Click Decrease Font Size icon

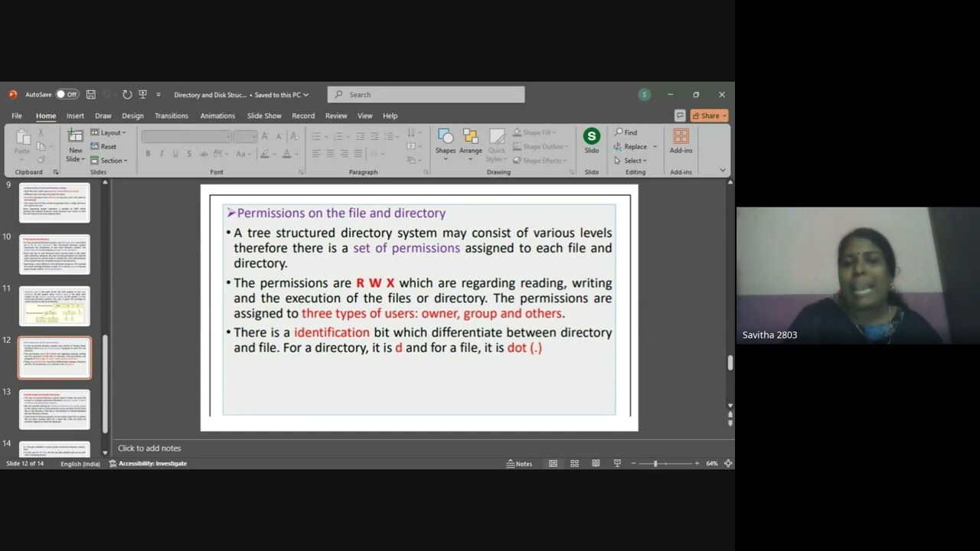tap(277, 136)
